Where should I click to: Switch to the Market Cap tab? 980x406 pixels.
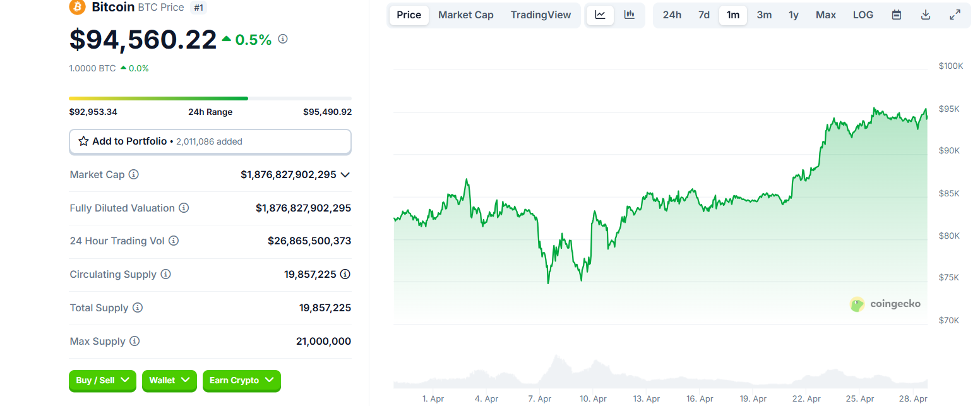pyautogui.click(x=466, y=15)
